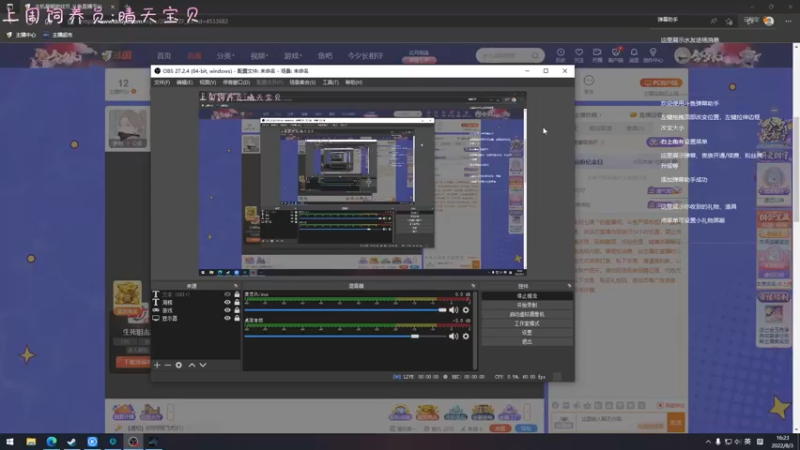This screenshot has height=450, width=800.
Task: Expand the 分类 dropdown in website nav
Action: pos(225,56)
